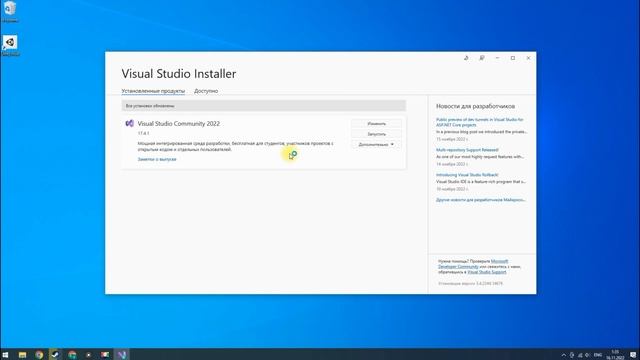Open the Другие новости для разработчиков link
This screenshot has width=640, height=360.
[x=480, y=200]
